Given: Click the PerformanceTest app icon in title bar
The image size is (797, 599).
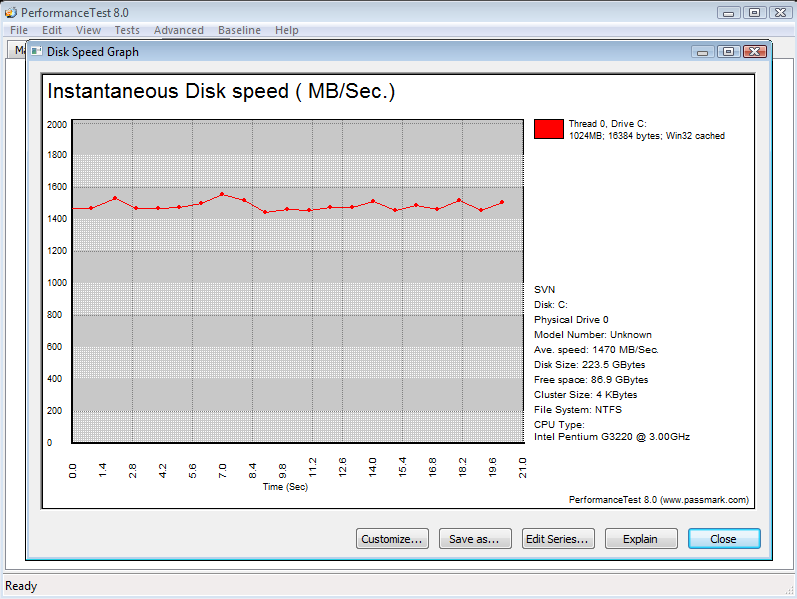Looking at the screenshot, I should pyautogui.click(x=11, y=12).
